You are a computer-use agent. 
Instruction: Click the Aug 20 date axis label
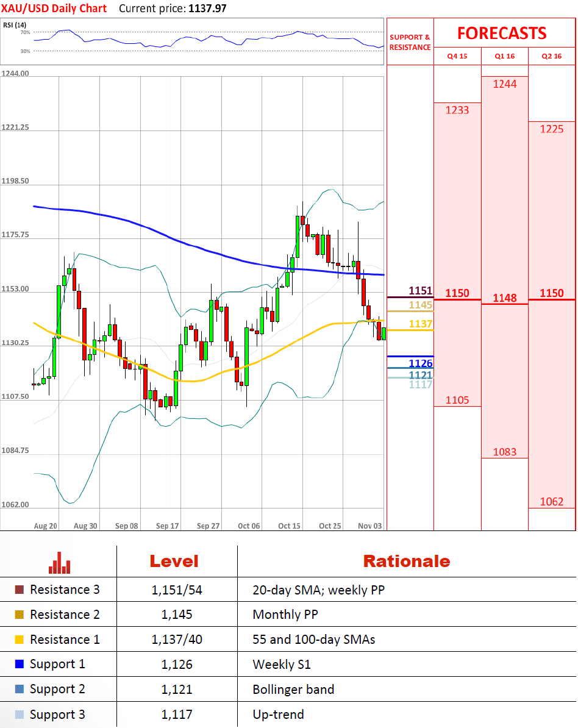46,526
